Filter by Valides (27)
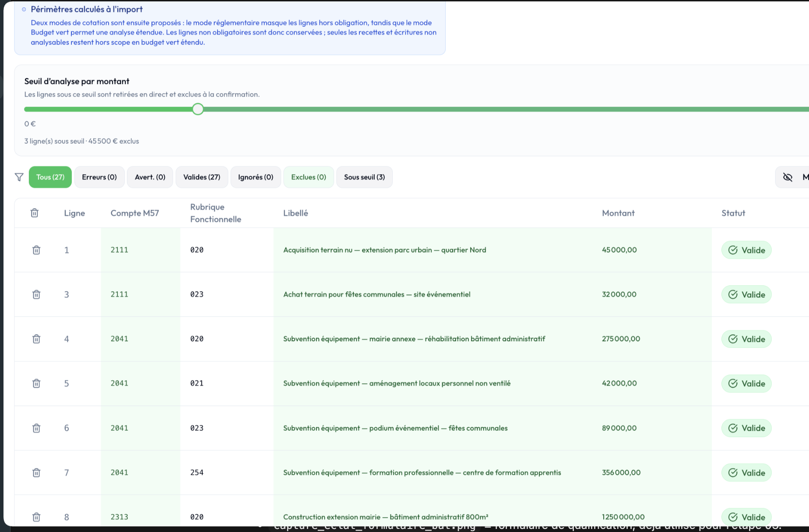 [201, 177]
